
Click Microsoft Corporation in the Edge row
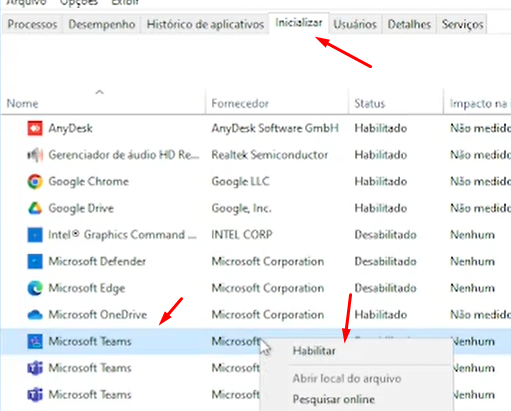(x=268, y=288)
